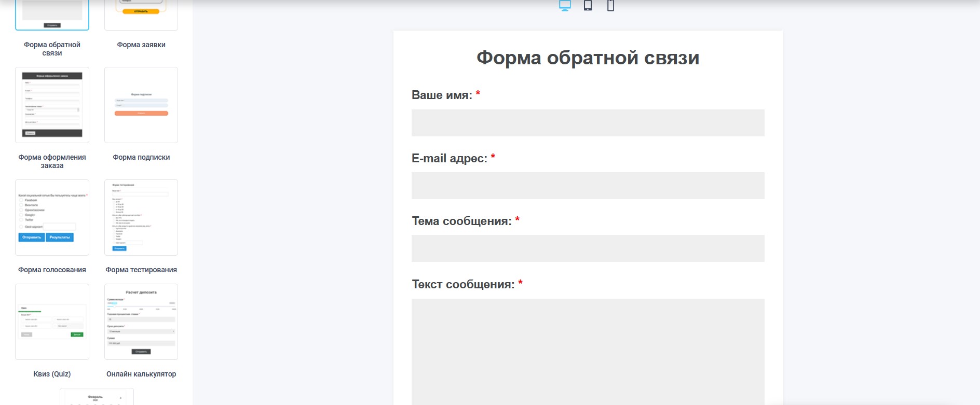This screenshot has height=405, width=980.
Task: Select the Форма заявки template thumbnail
Action: [x=141, y=15]
